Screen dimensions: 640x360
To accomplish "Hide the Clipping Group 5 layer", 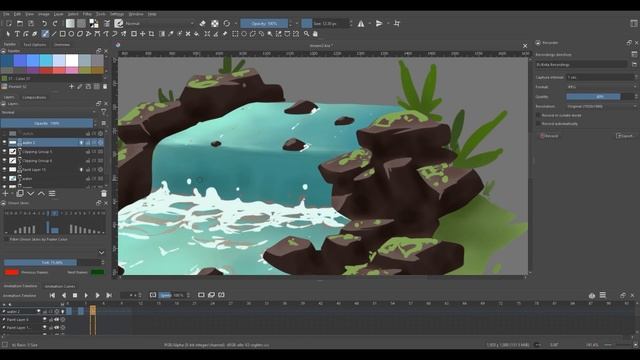I will pyautogui.click(x=4, y=151).
